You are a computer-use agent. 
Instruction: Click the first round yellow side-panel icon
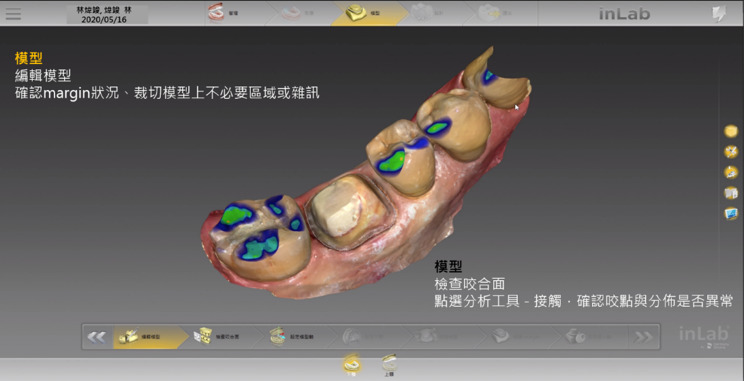(x=731, y=131)
